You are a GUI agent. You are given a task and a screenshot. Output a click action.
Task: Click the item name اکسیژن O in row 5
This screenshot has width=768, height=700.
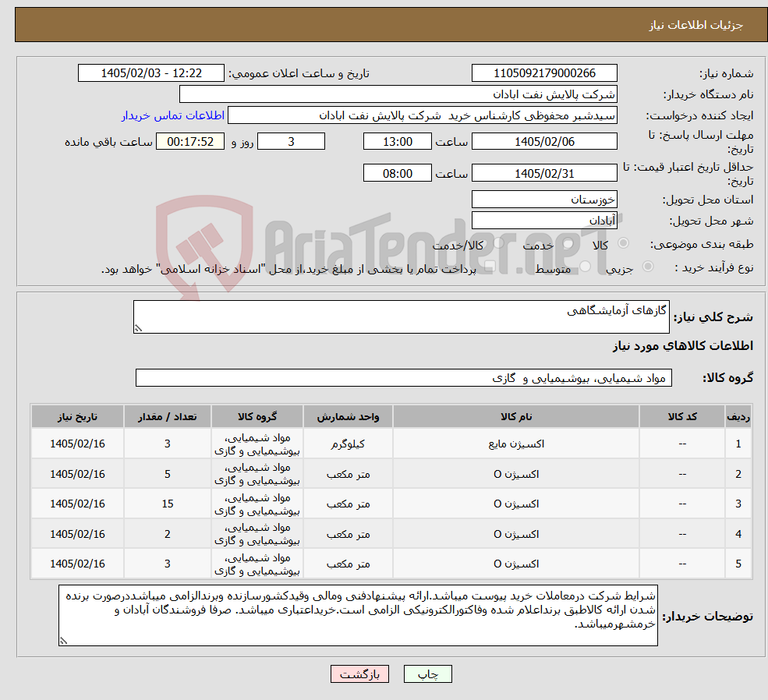[x=516, y=564]
